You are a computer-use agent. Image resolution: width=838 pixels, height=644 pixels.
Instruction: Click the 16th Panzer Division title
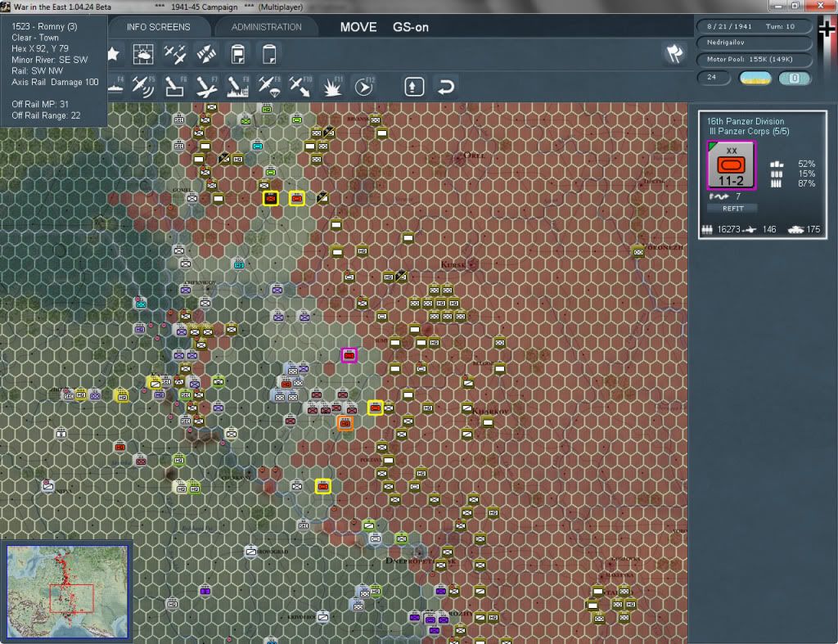pos(745,121)
